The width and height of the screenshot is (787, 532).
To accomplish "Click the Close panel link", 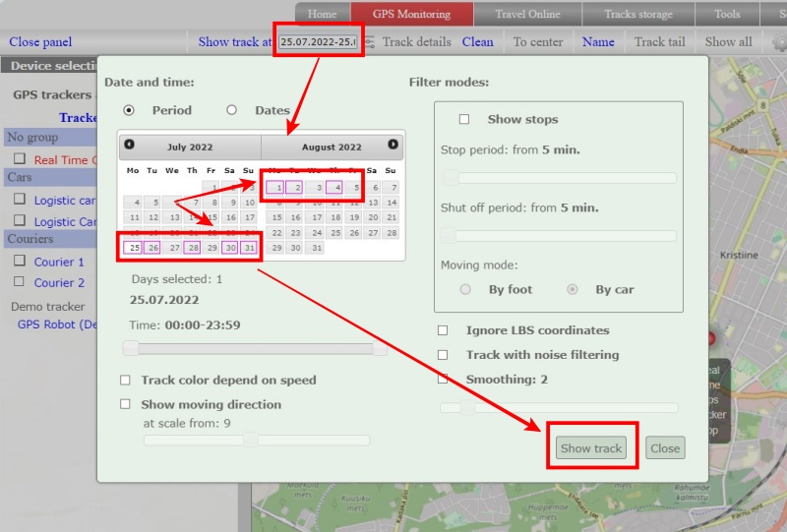I will tap(40, 42).
